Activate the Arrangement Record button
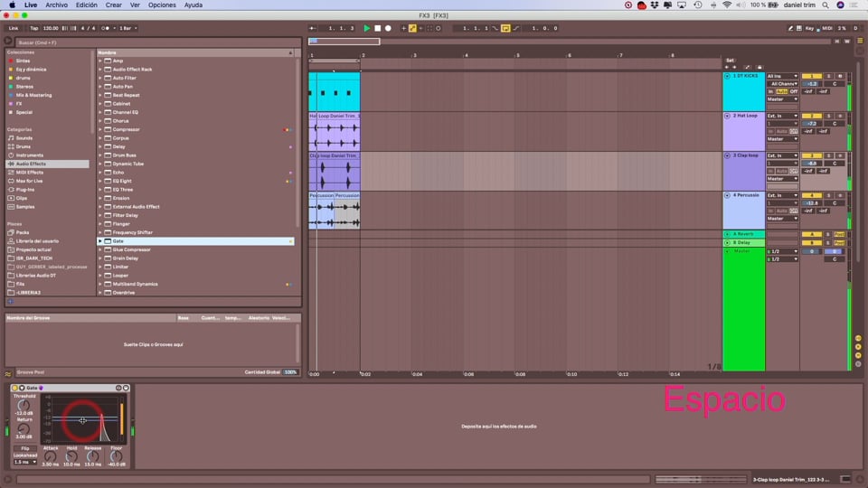Screen dimensions: 868x488 [388, 28]
